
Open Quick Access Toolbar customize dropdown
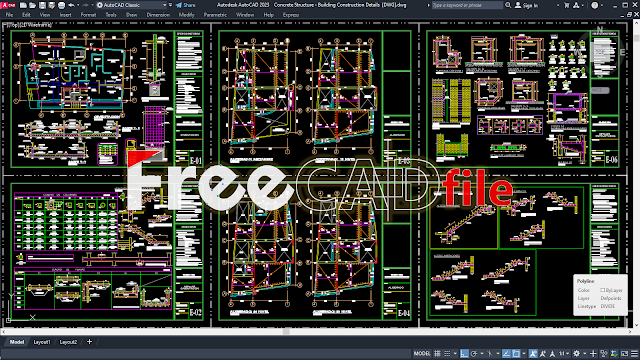click(170, 5)
